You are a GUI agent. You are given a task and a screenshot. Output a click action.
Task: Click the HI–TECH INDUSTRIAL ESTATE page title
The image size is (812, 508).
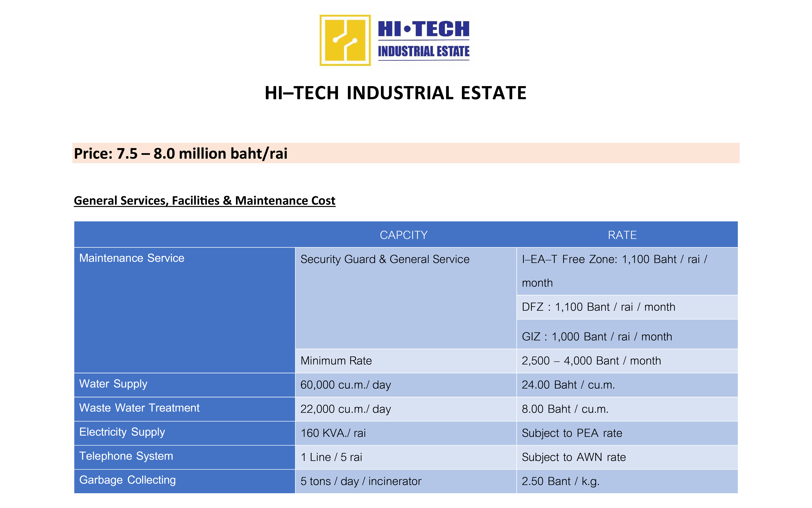pos(395,93)
